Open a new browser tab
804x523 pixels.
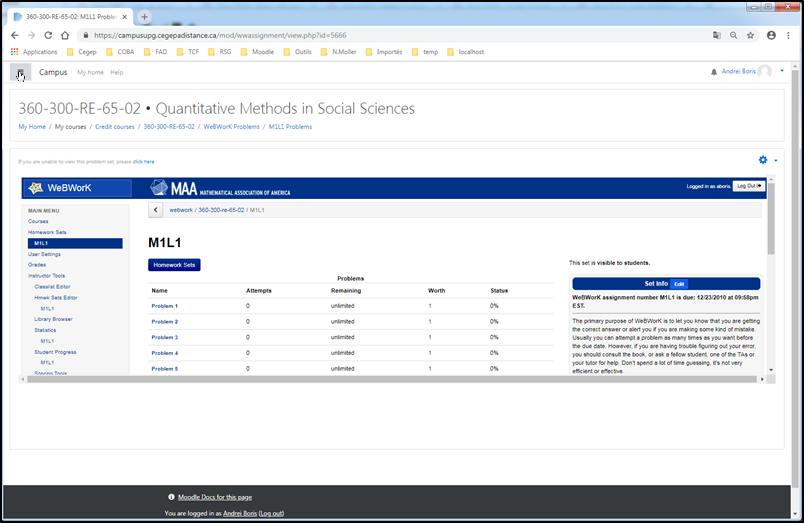click(145, 17)
